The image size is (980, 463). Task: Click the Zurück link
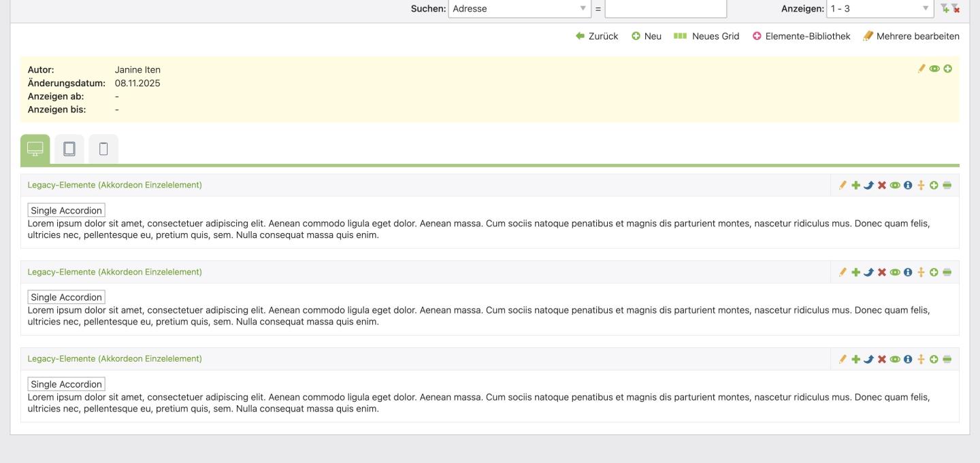click(597, 36)
